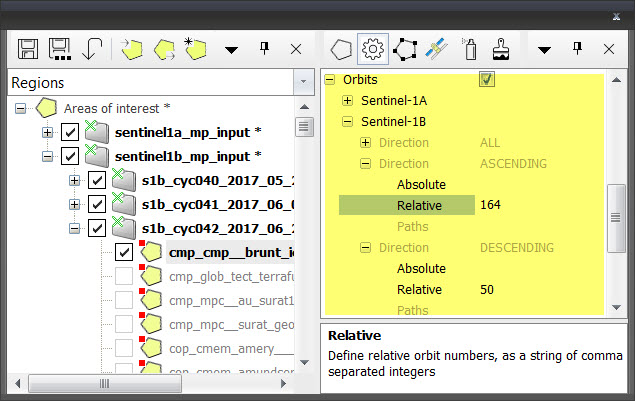
Task: Click the new region polygon with star icon
Action: pyautogui.click(x=195, y=48)
